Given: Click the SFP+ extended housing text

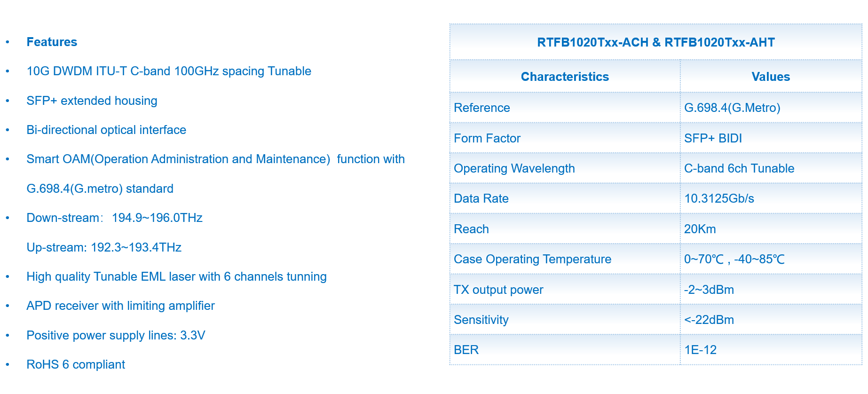Looking at the screenshot, I should point(92,101).
